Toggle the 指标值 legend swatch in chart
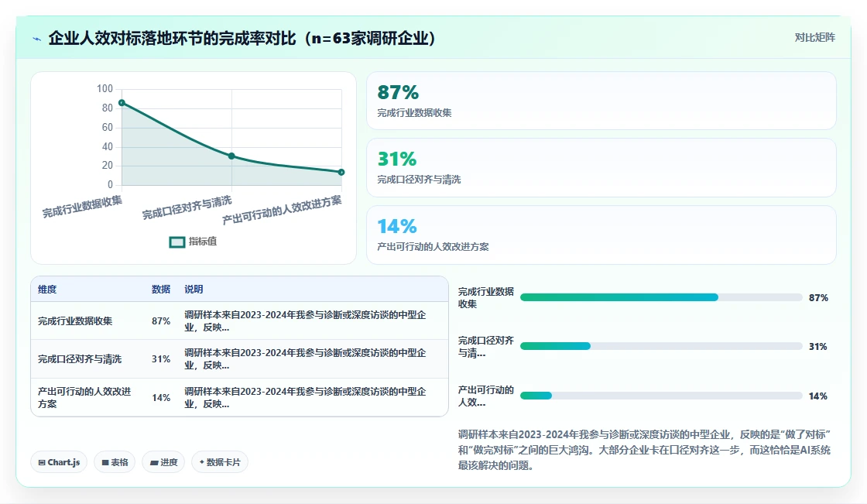Viewport: 867px width, 504px height. pyautogui.click(x=177, y=242)
